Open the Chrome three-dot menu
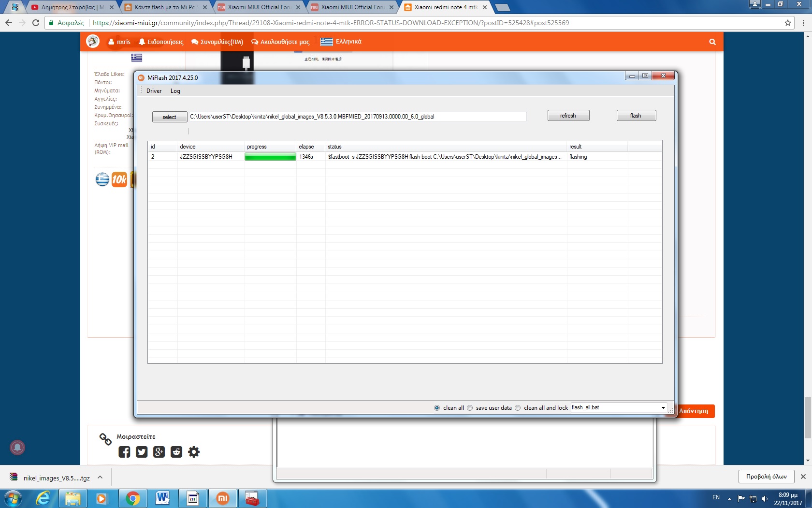This screenshot has width=812, height=508. (804, 23)
